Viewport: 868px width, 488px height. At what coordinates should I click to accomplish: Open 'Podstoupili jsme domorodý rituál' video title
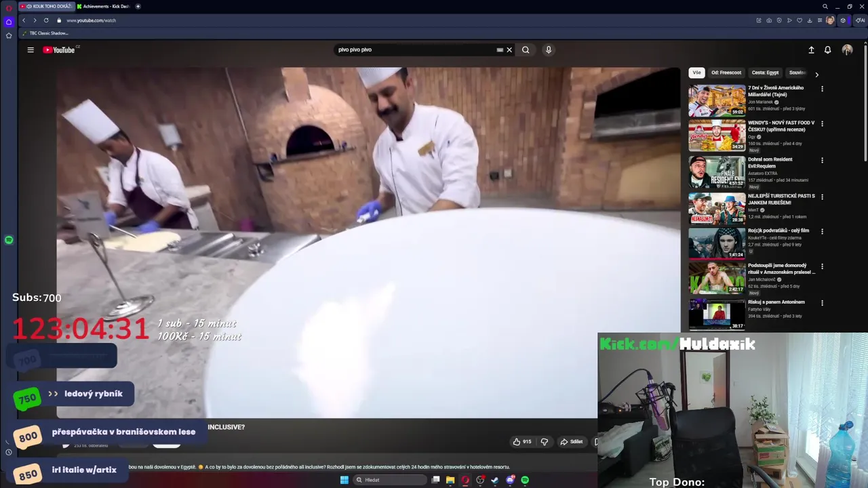pyautogui.click(x=781, y=268)
